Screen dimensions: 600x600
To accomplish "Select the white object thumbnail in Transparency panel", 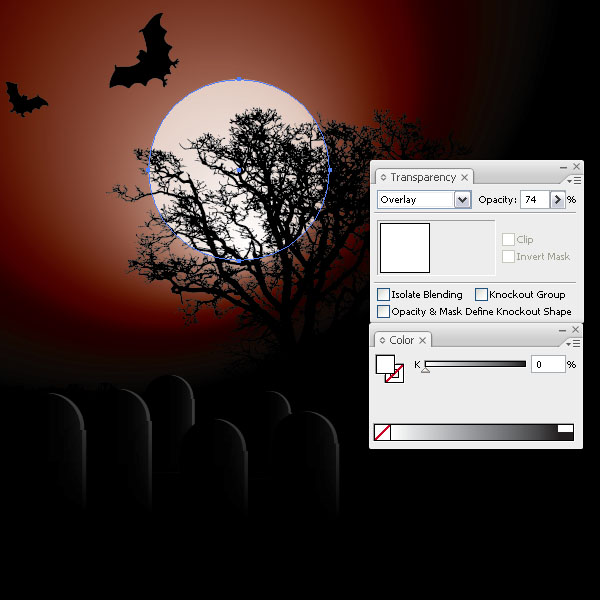I will [x=405, y=248].
